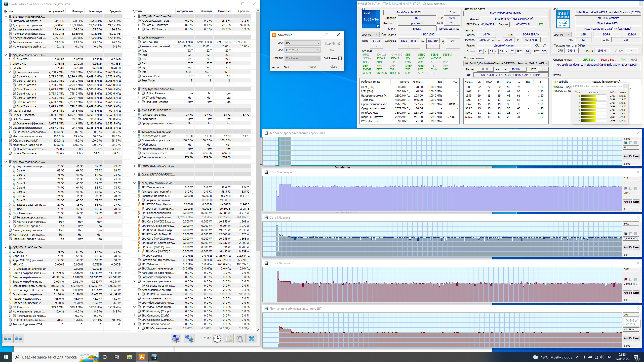Click the 5000 maximum field in Core 1 Частота graph
This screenshot has width=644, height=362.
(631, 224)
